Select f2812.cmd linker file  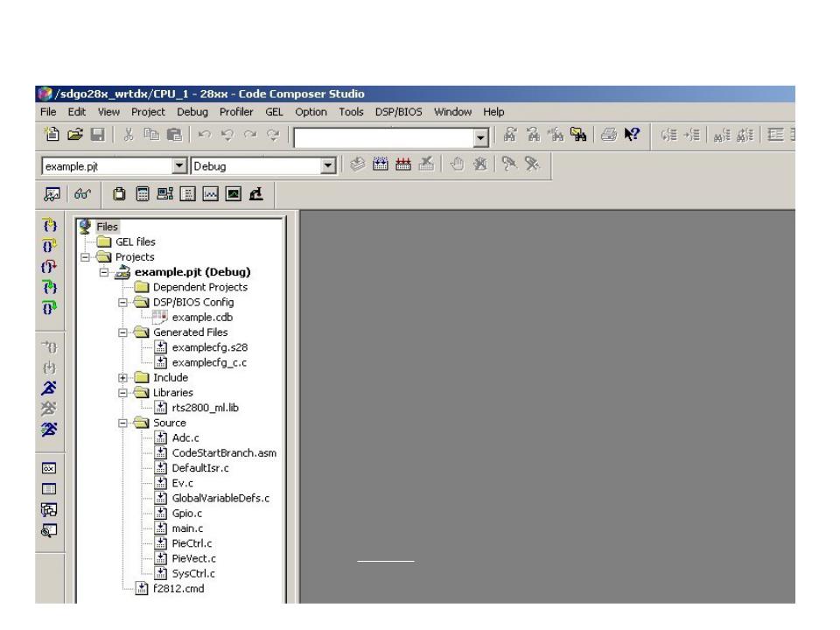(178, 589)
